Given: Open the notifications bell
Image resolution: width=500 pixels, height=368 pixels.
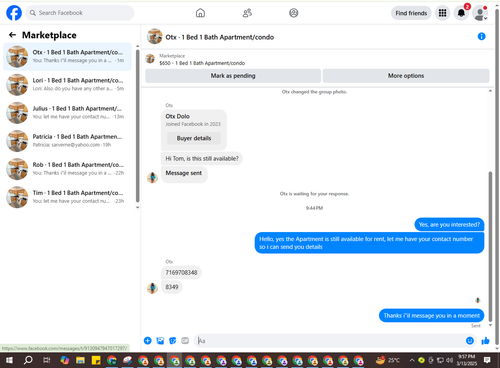Looking at the screenshot, I should pos(461,13).
